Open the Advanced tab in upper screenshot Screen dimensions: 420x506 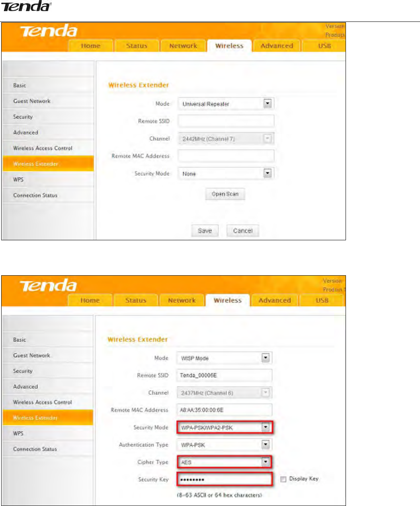(x=277, y=46)
